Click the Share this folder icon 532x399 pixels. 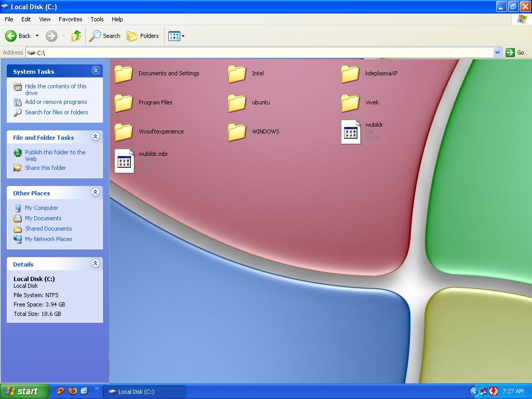click(18, 168)
